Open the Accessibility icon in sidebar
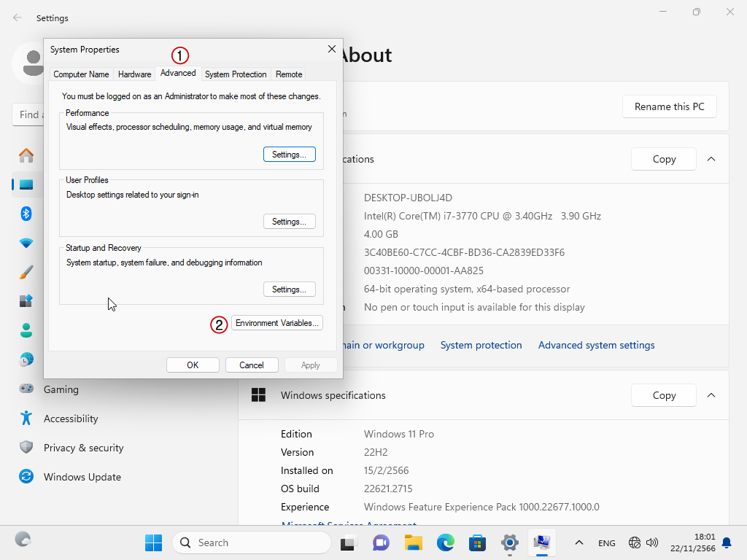Image resolution: width=747 pixels, height=560 pixels. tap(26, 419)
